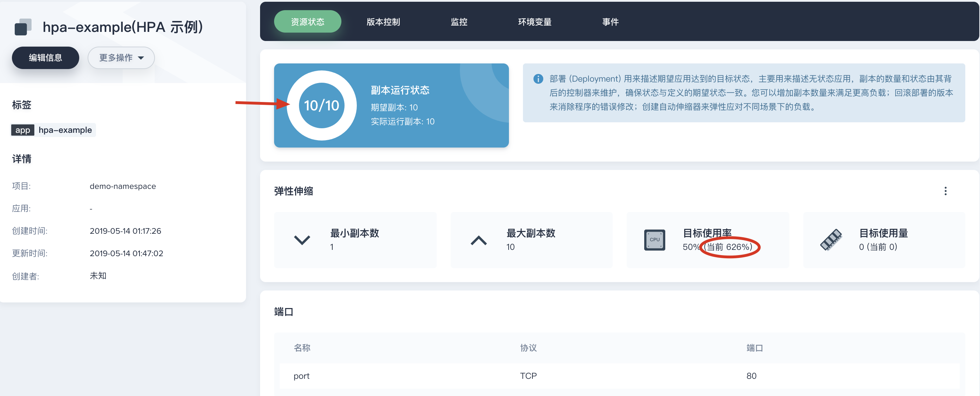The height and width of the screenshot is (396, 980).
Task: Click the 详情 section heading
Action: point(22,159)
